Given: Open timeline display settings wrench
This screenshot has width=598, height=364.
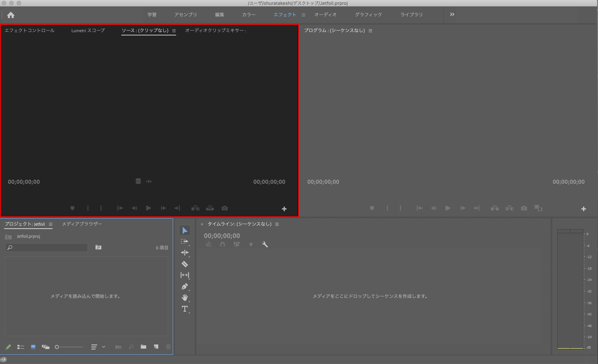Looking at the screenshot, I should click(265, 244).
